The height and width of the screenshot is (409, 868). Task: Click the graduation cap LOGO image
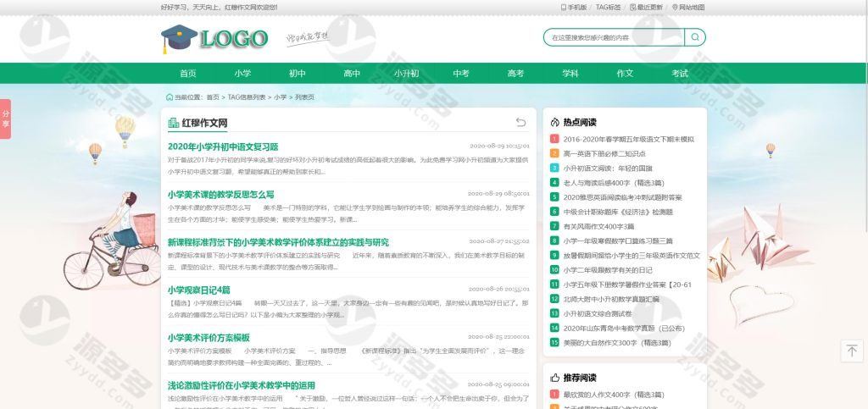pos(214,38)
